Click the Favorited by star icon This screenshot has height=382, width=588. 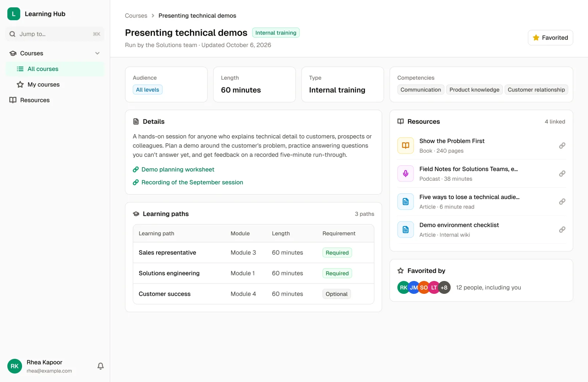coord(401,271)
